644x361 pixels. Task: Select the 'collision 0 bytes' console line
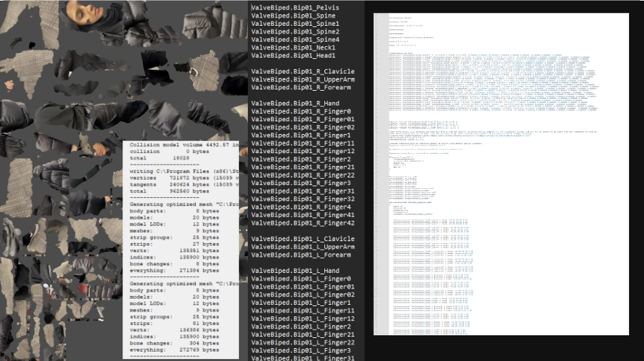tap(169, 152)
